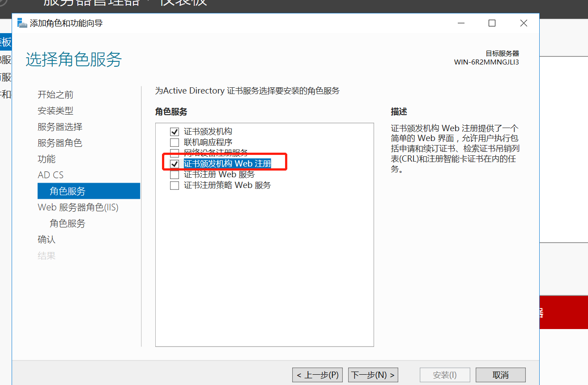Select the highlighted 角色服务 step under AD CS
The height and width of the screenshot is (385, 588).
pyautogui.click(x=89, y=191)
